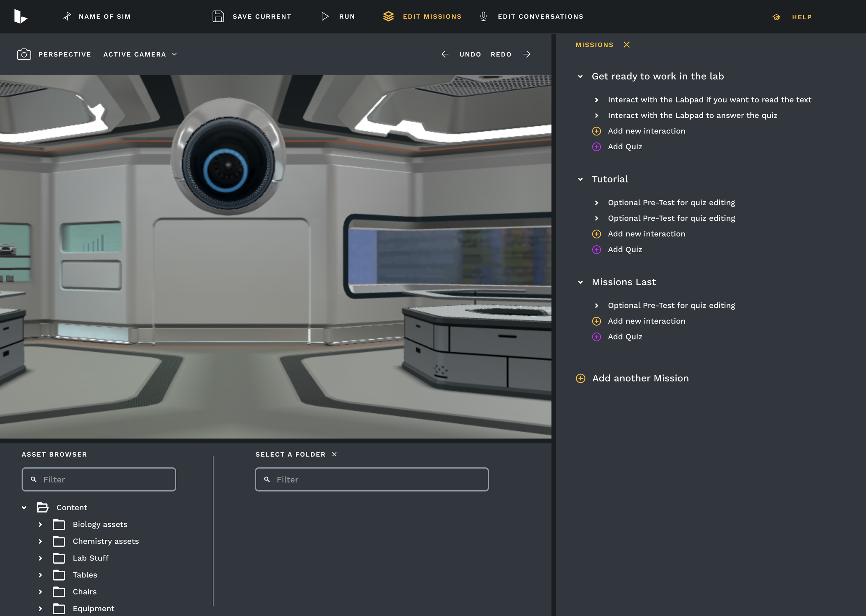866x616 pixels.
Task: Click the Perspective camera icon
Action: coord(24,54)
